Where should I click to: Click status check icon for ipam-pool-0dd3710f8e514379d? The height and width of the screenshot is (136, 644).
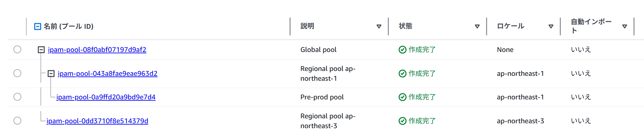click(403, 121)
